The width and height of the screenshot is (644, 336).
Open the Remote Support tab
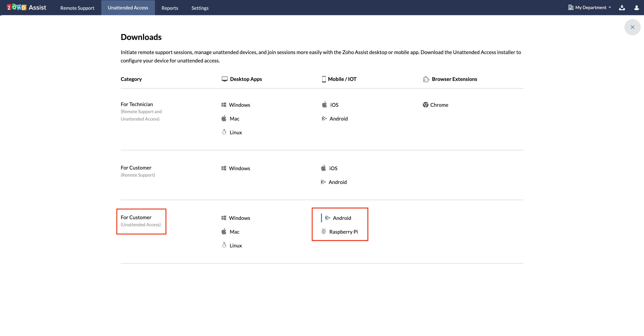click(x=77, y=8)
